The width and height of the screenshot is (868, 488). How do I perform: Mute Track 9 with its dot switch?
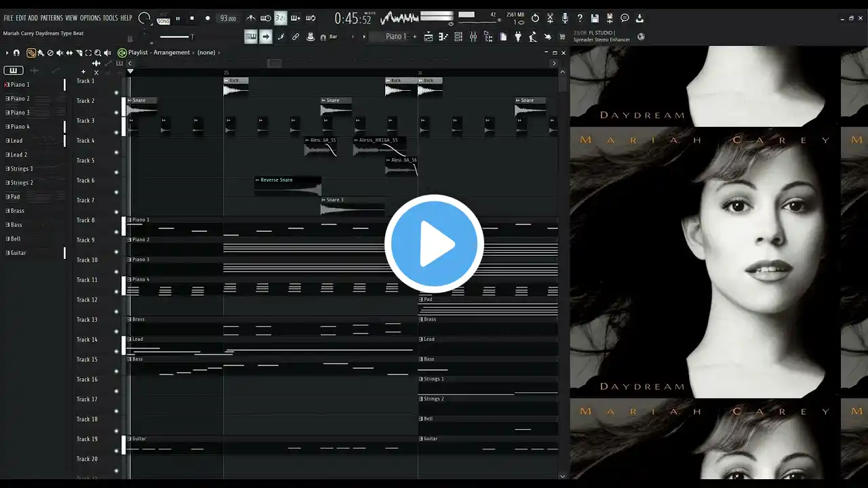[117, 252]
